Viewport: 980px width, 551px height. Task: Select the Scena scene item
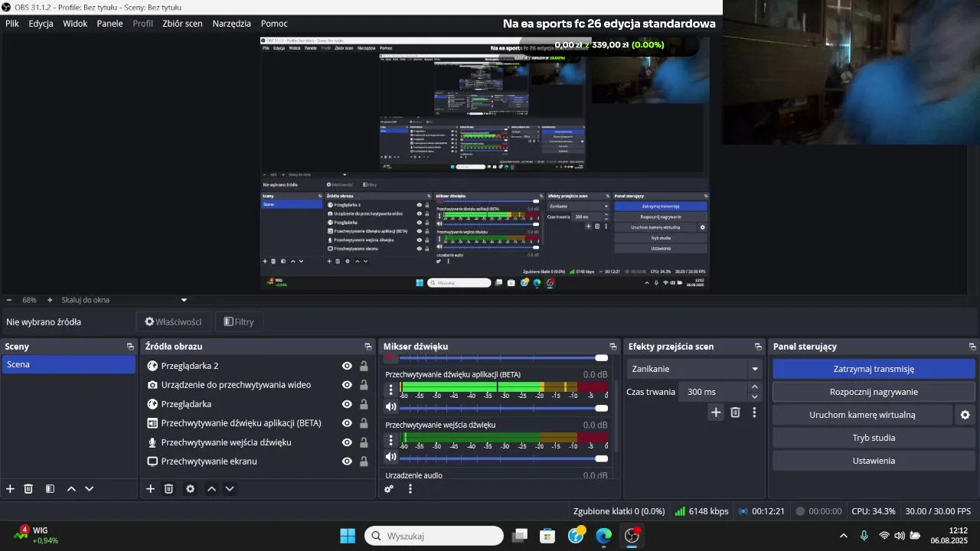[69, 364]
